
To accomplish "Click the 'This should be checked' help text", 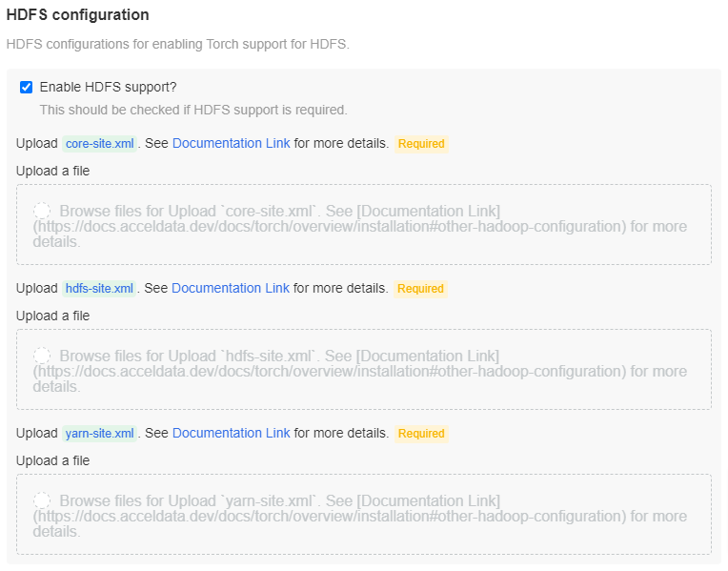I will click(193, 110).
